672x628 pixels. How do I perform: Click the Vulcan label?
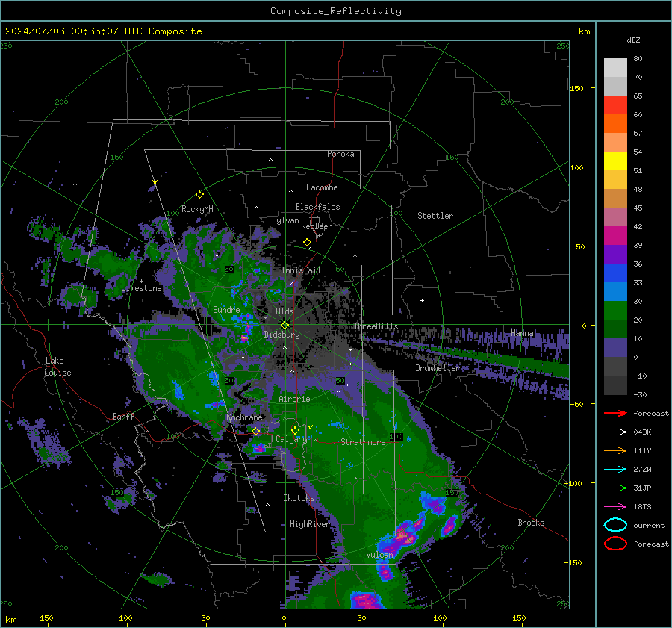pos(380,555)
